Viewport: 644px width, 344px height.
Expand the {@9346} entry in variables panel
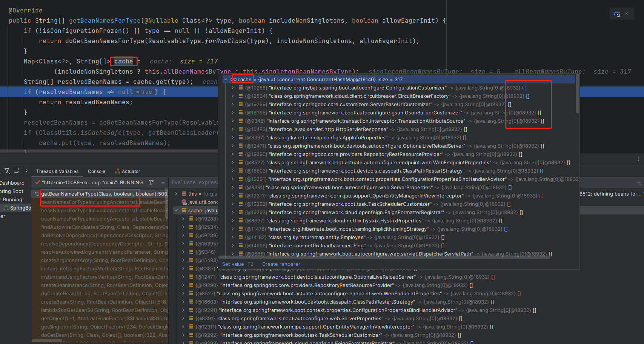click(x=183, y=252)
